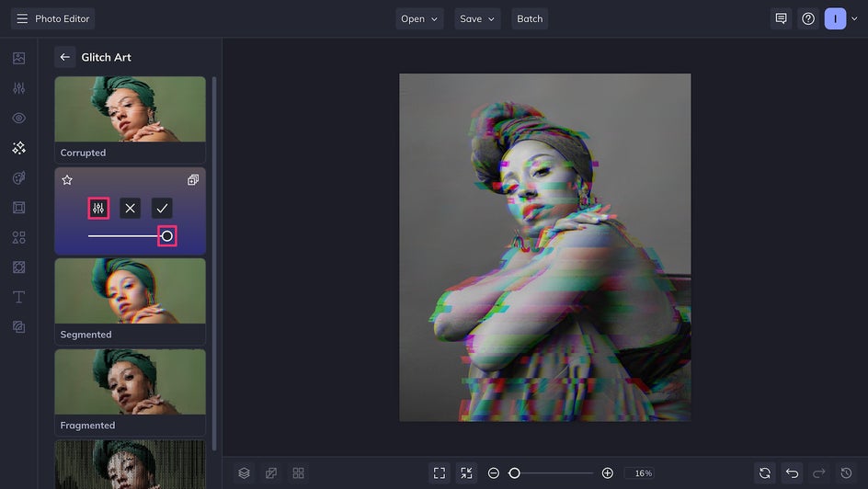Click the collapse-arrows zoom icon
Image resolution: width=868 pixels, height=489 pixels.
click(466, 473)
